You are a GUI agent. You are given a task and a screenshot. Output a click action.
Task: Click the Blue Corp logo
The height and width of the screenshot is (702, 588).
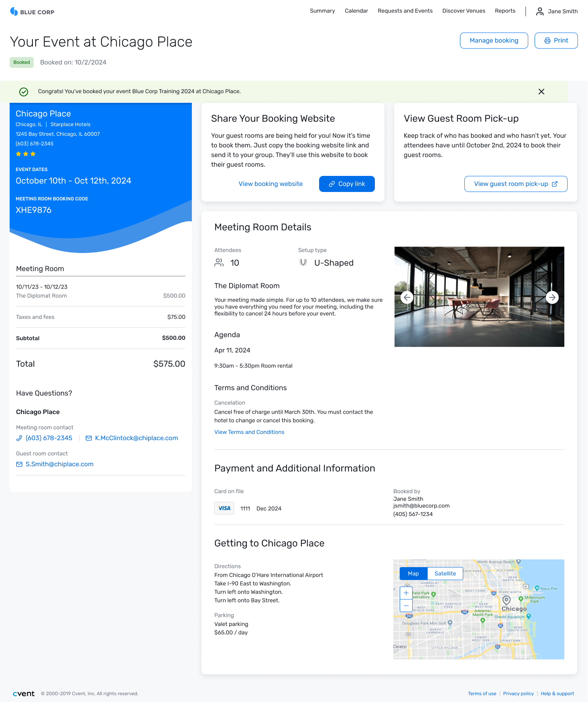click(32, 12)
